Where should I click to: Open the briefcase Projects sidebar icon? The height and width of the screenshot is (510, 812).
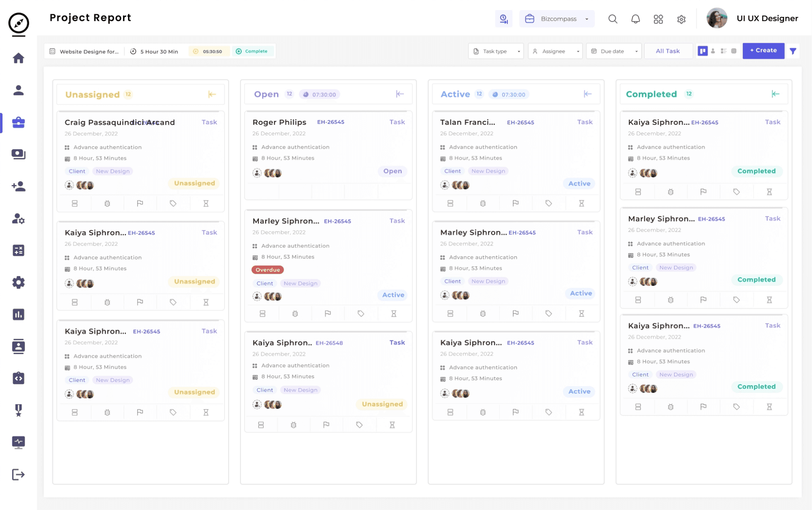click(18, 123)
